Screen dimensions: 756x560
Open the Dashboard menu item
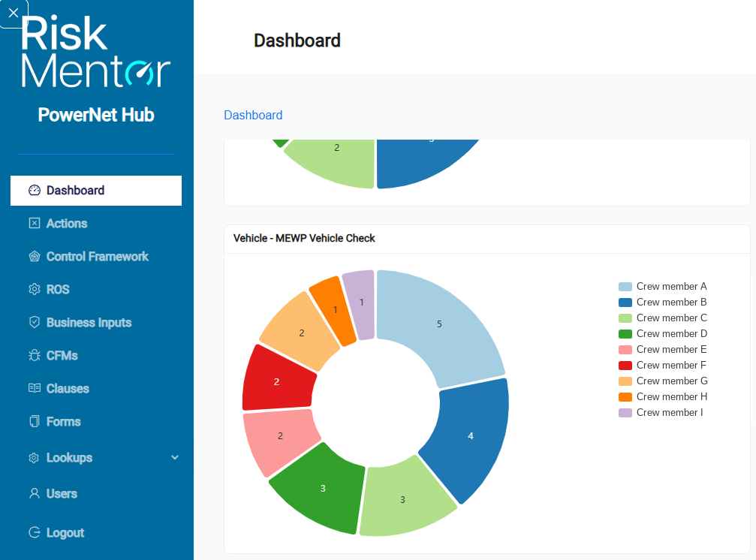point(96,191)
